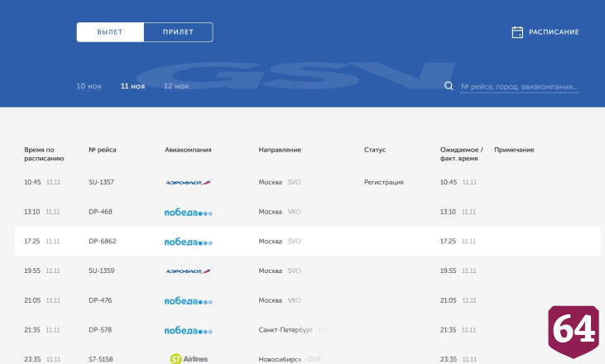
Task: Click flight number S7-5158
Action: (x=101, y=359)
